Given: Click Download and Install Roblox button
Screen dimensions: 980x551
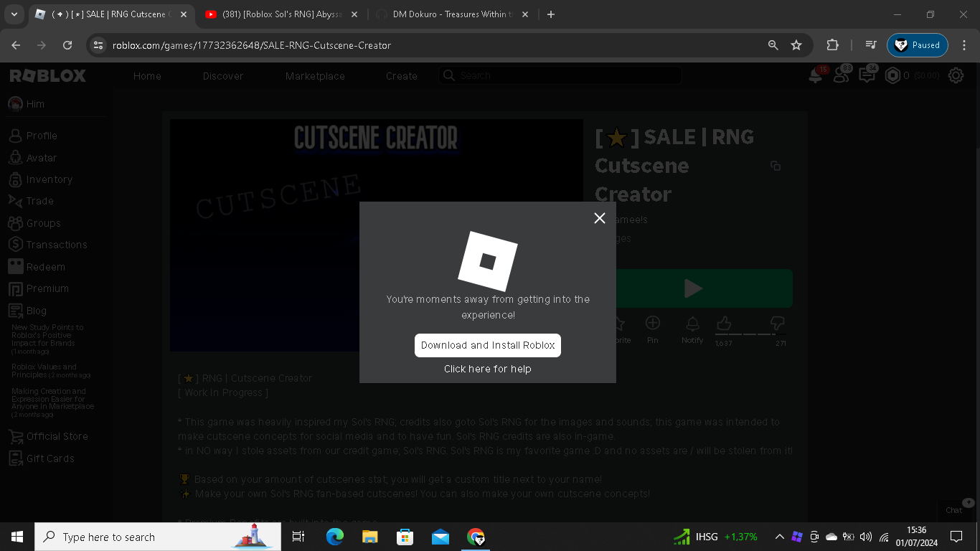Looking at the screenshot, I should [x=488, y=345].
